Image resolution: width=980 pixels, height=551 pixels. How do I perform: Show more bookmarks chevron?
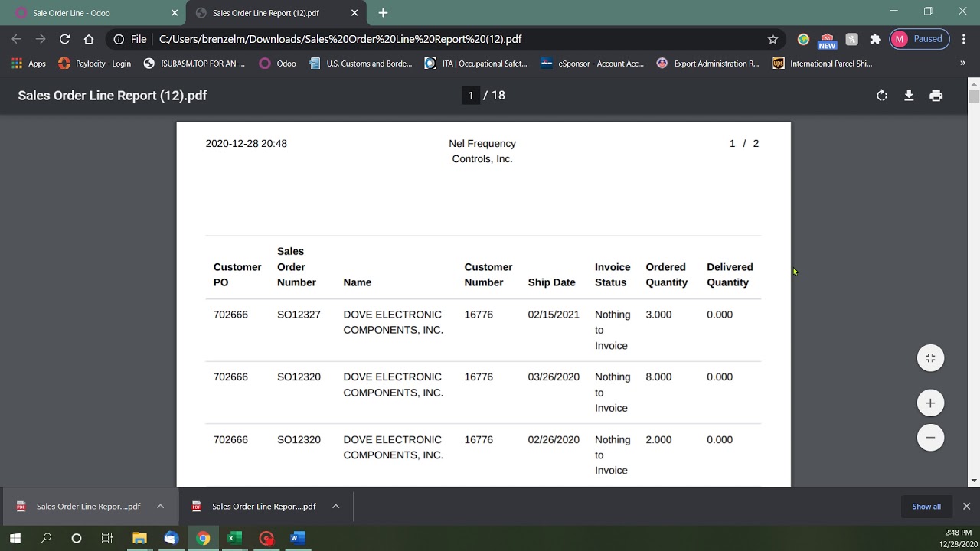[x=962, y=64]
